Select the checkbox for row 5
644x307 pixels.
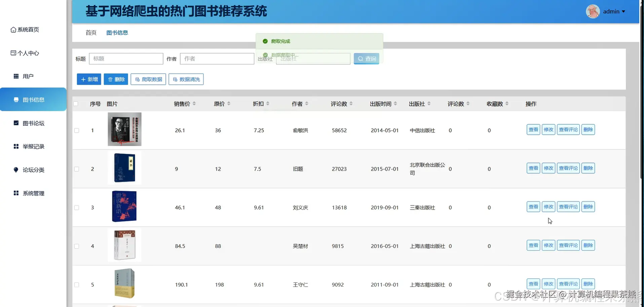coord(77,285)
